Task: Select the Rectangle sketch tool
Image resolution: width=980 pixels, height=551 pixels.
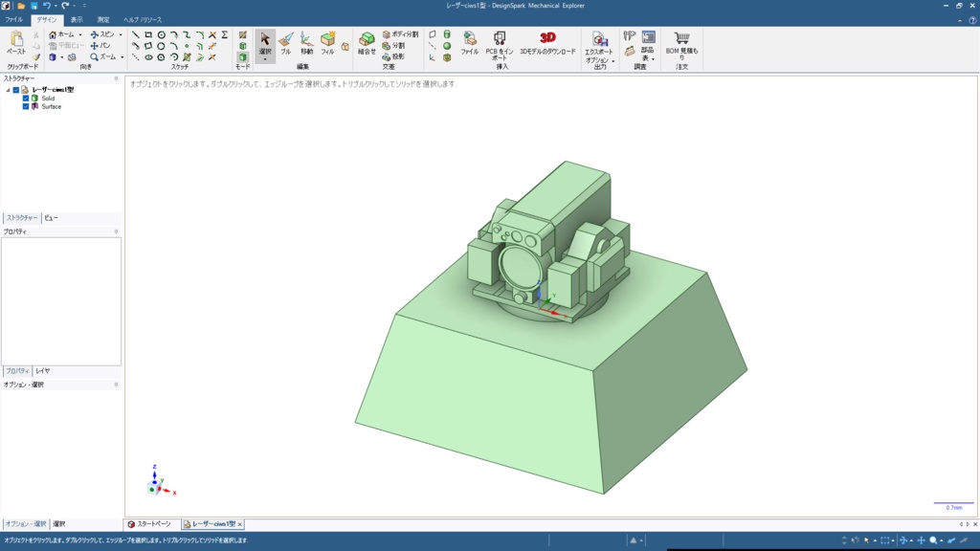Action: pos(148,34)
